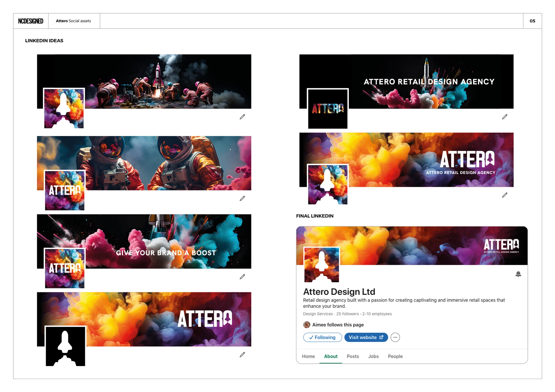Viewport: 555px width, 392px height.
Task: Click the pencil icon under the bottom-left ATTERO smoke banner
Action: pos(242,355)
